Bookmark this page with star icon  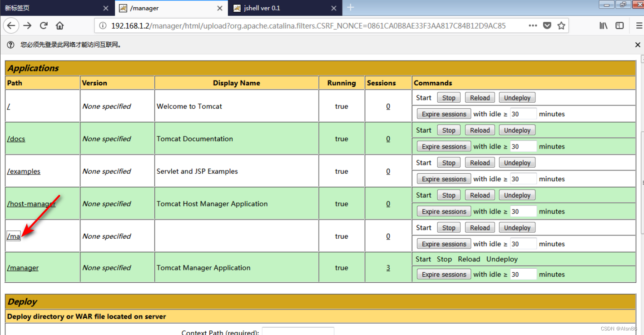(561, 25)
